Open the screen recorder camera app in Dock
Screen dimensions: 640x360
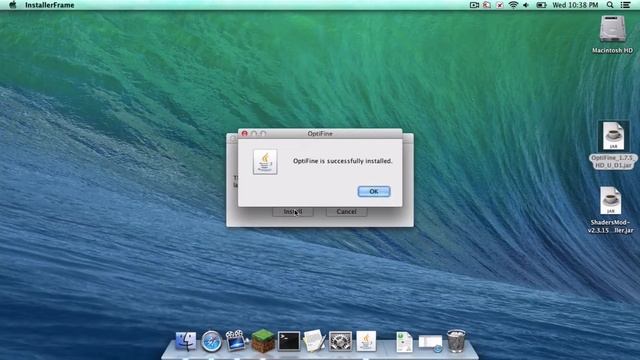click(x=237, y=340)
